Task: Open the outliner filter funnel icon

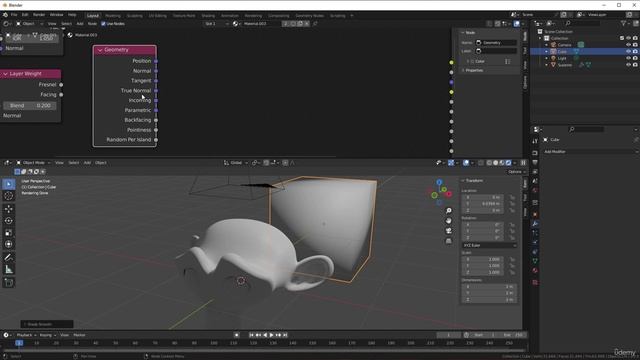Action: coord(623,24)
